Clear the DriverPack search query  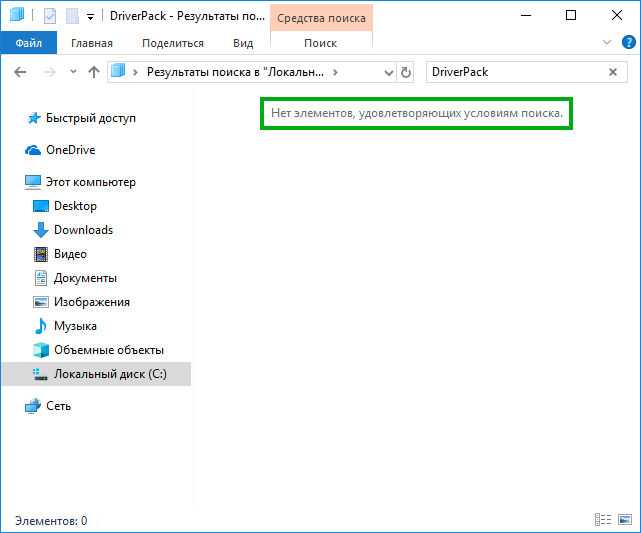point(613,72)
